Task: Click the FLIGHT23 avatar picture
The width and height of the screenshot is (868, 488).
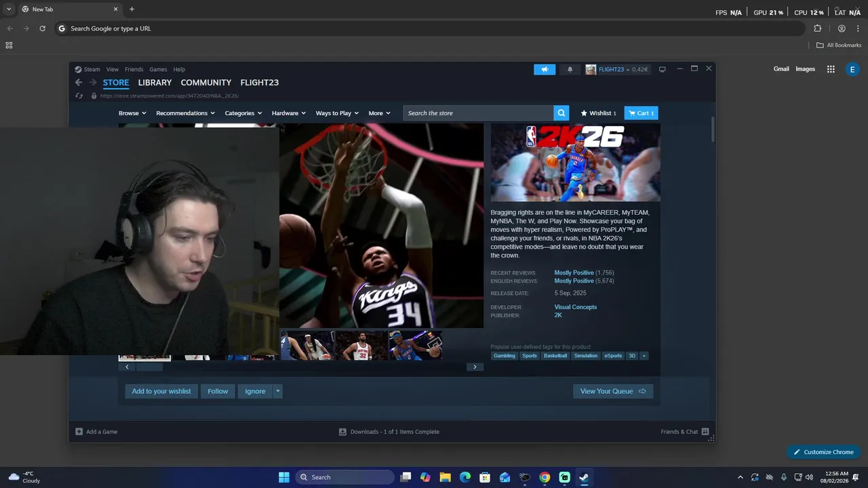Action: (591, 69)
